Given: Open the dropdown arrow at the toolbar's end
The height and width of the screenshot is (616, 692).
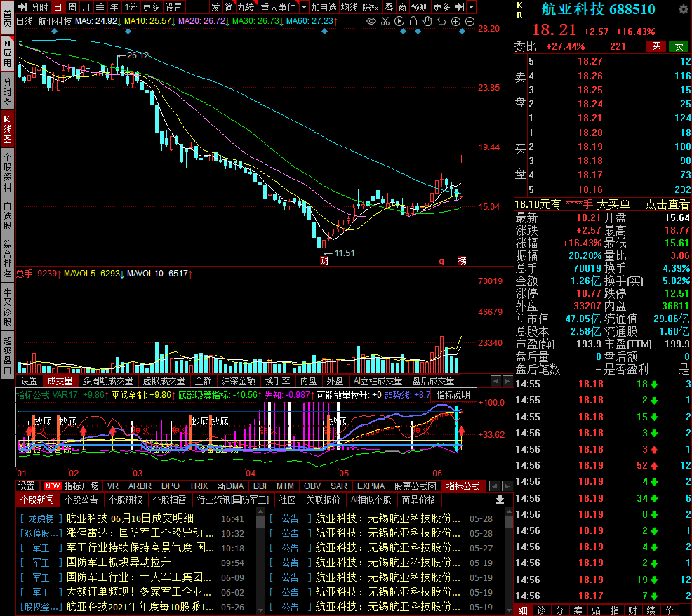Looking at the screenshot, I should coord(472,7).
